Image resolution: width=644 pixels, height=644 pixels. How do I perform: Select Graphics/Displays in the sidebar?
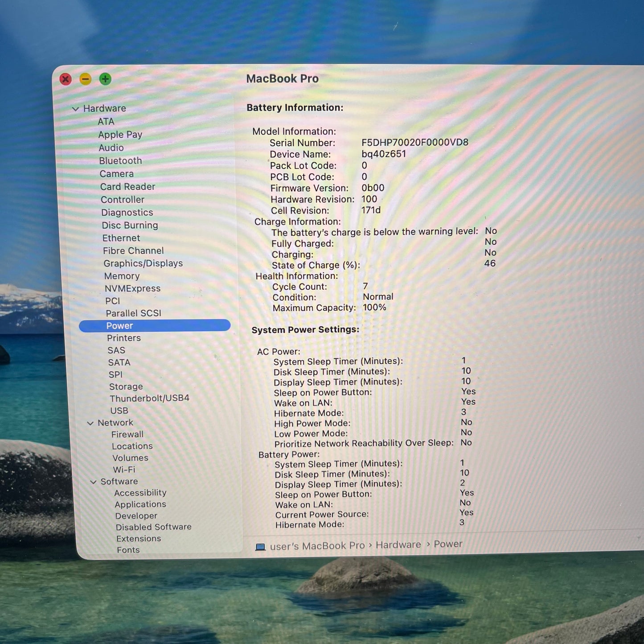(144, 263)
